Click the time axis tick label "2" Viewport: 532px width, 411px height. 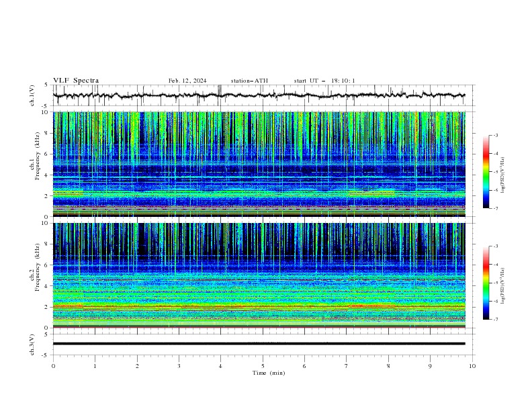(137, 366)
